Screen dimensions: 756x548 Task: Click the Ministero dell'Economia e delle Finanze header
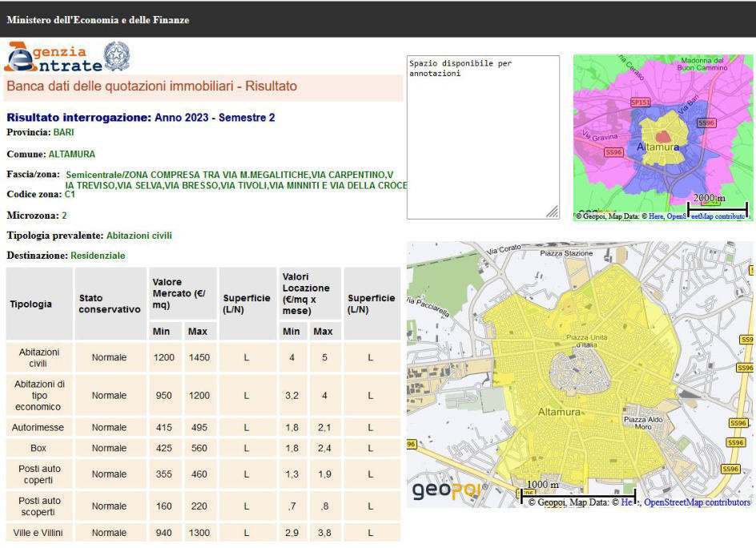(98, 19)
